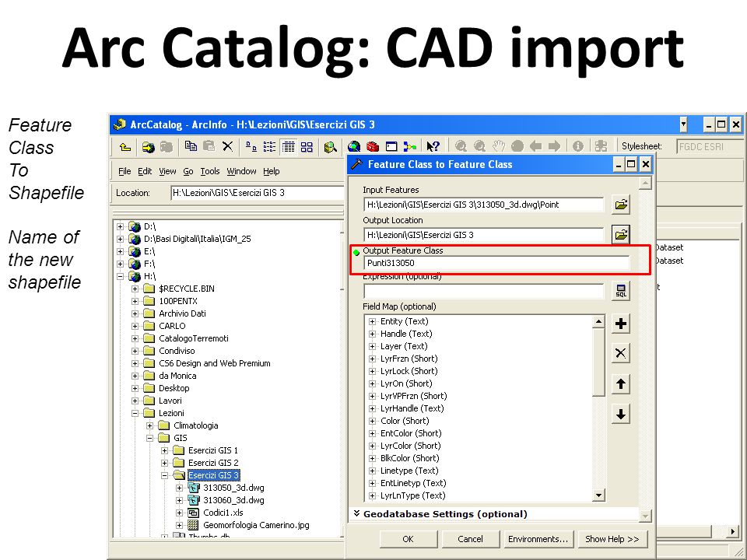Click the Stylesheet FGDC ESRI box
This screenshot has width=747, height=560.
coord(710,147)
